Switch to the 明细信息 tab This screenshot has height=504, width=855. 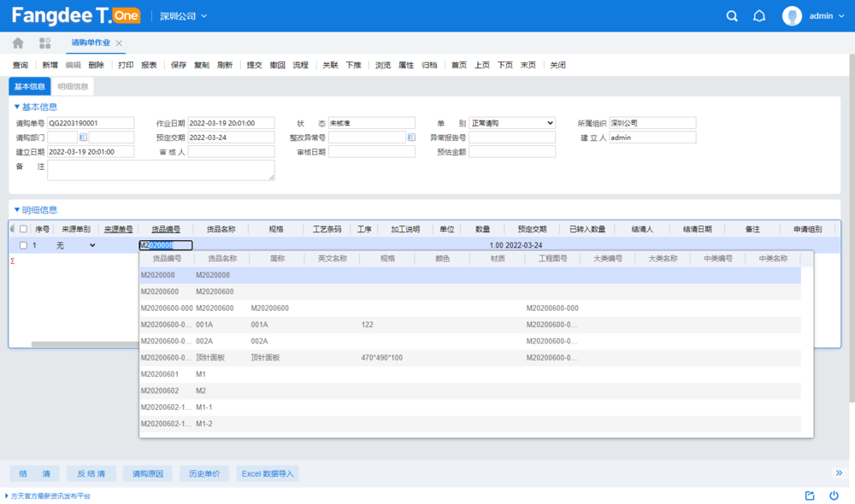pyautogui.click(x=73, y=86)
